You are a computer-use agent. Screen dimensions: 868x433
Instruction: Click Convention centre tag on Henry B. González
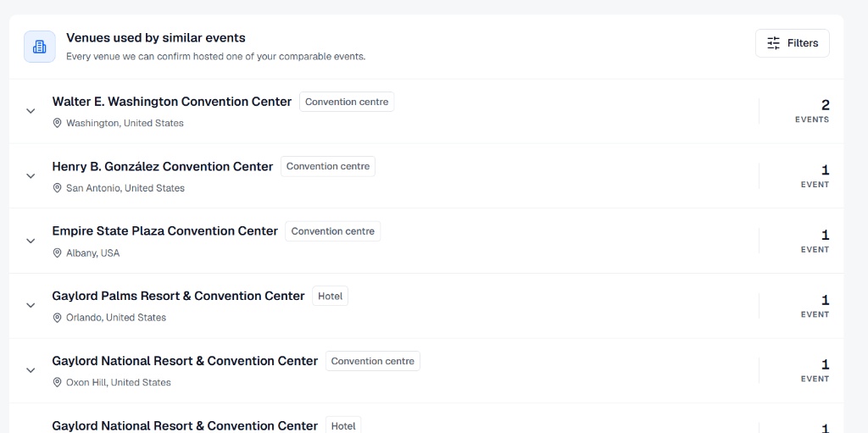click(x=328, y=167)
